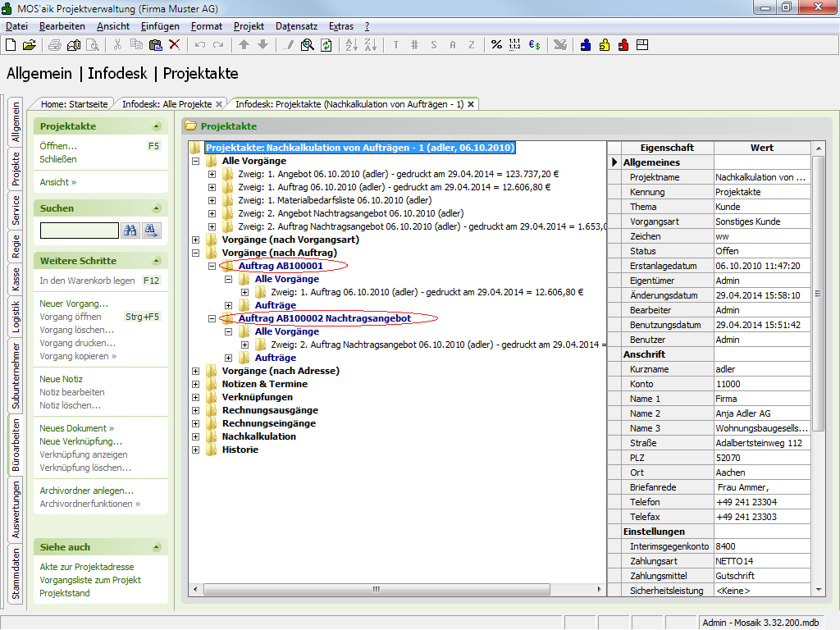Click the blue person toolbar icon

(586, 45)
